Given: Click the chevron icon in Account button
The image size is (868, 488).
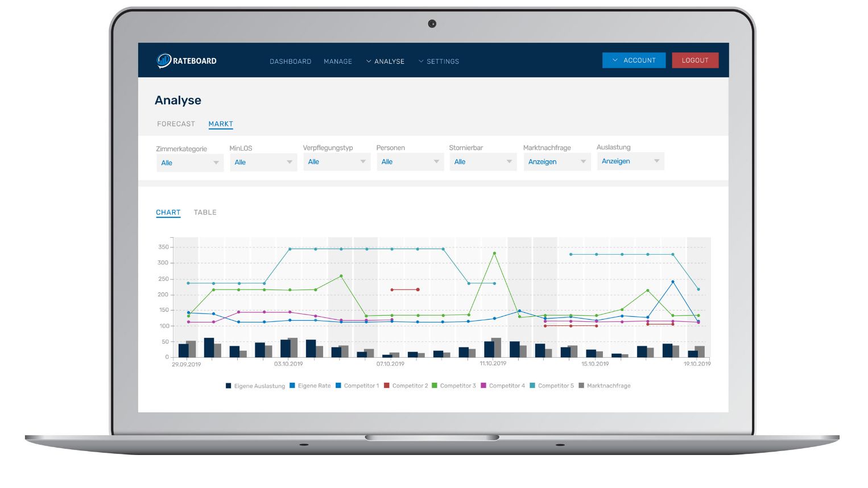Looking at the screenshot, I should click(615, 60).
